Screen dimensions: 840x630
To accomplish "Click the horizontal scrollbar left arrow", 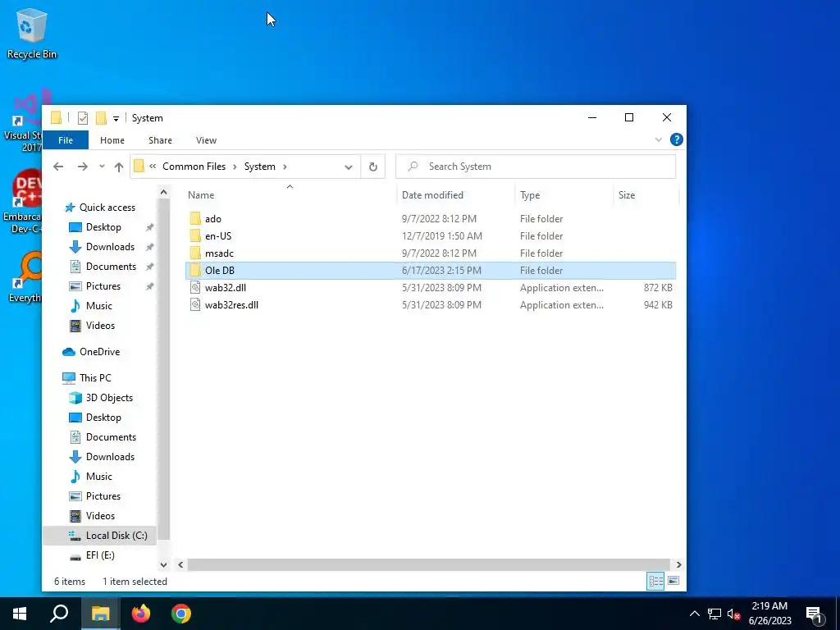I will tap(181, 564).
